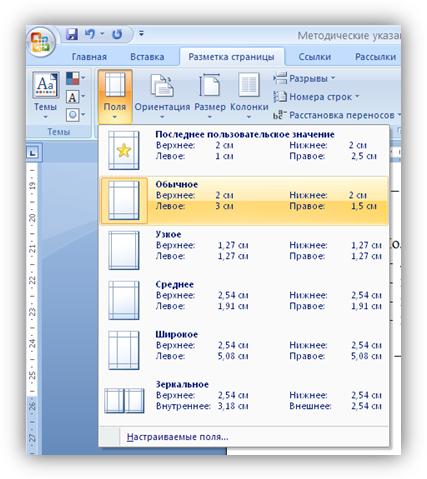
Task: Select Последнее пользовательское значение margin preset
Action: (x=244, y=150)
